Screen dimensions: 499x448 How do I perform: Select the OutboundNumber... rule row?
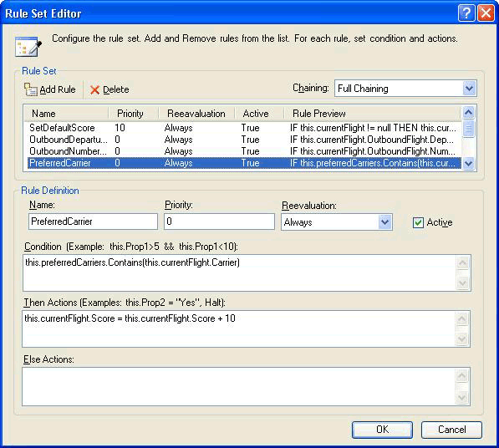(x=244, y=151)
